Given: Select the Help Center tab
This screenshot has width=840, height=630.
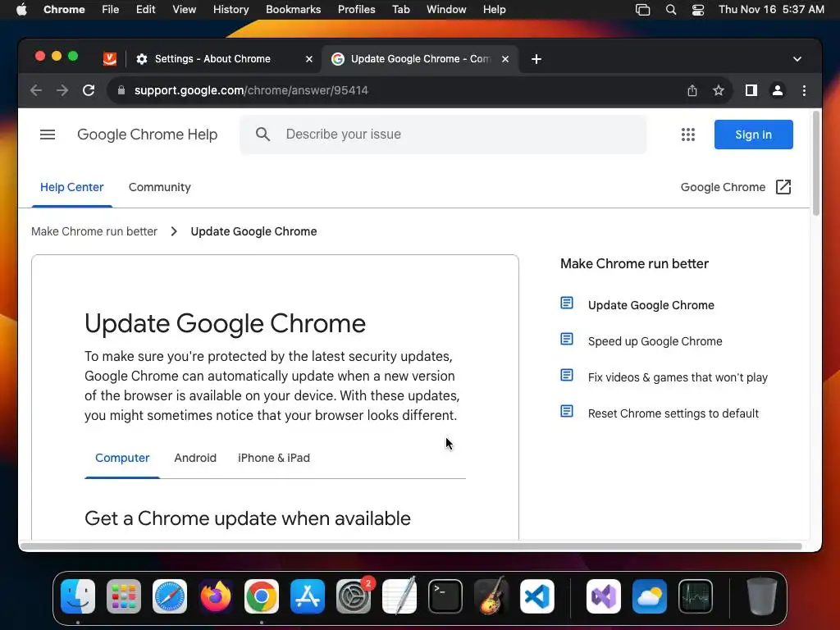Looking at the screenshot, I should (x=72, y=187).
